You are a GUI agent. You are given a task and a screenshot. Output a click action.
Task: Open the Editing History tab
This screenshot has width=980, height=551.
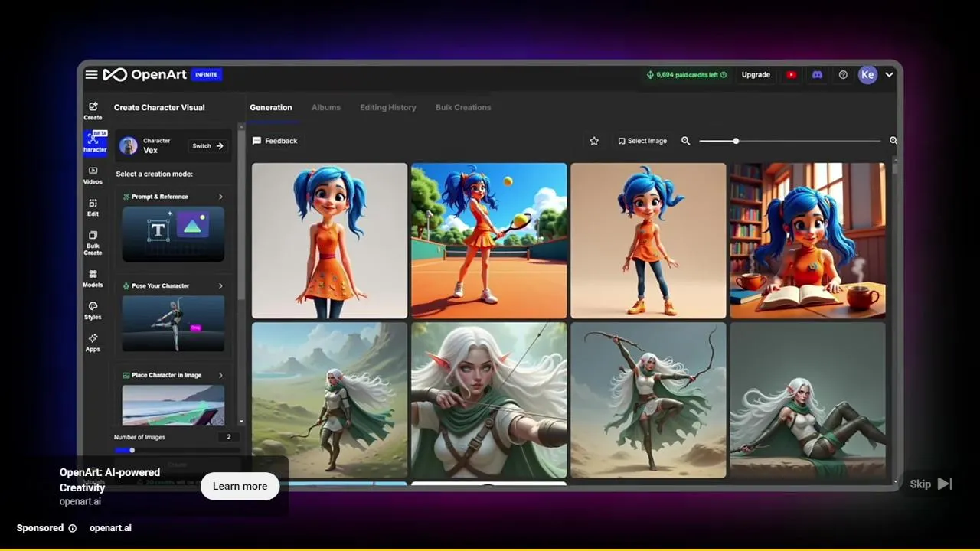(388, 107)
